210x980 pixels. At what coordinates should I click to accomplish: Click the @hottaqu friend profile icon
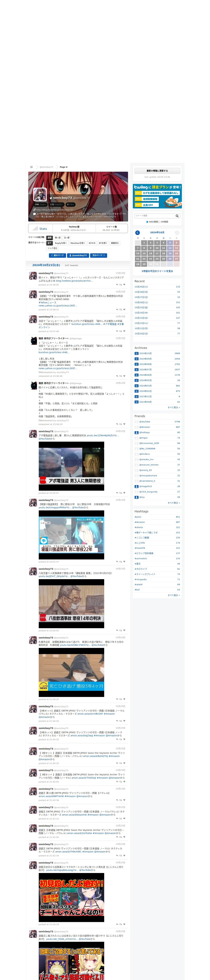pos(136,433)
